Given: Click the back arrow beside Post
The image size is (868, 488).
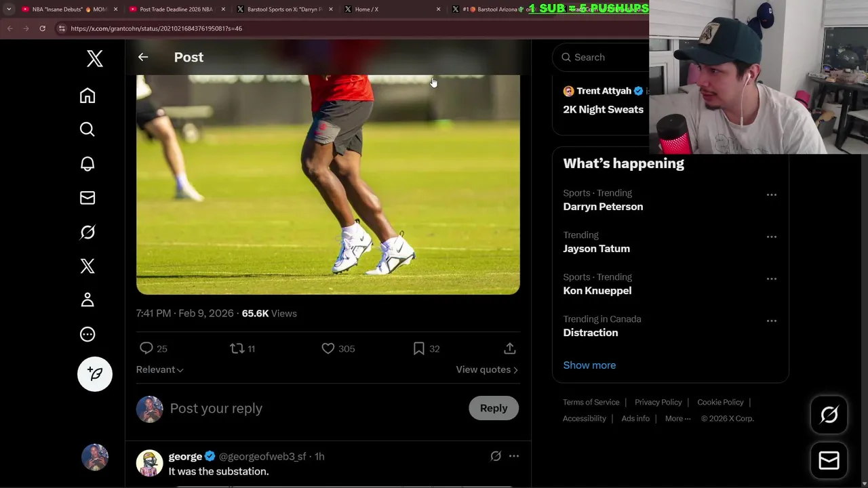Looking at the screenshot, I should pos(143,57).
